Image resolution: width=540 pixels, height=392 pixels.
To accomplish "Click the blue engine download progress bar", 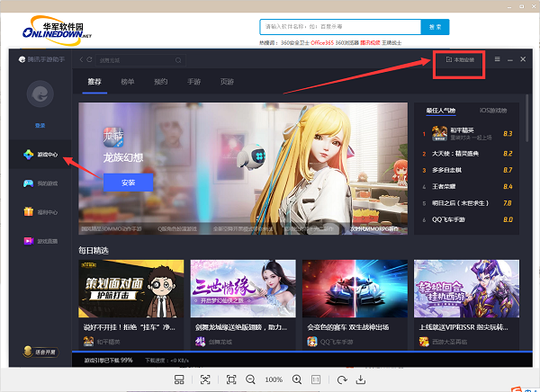I will pos(302,352).
